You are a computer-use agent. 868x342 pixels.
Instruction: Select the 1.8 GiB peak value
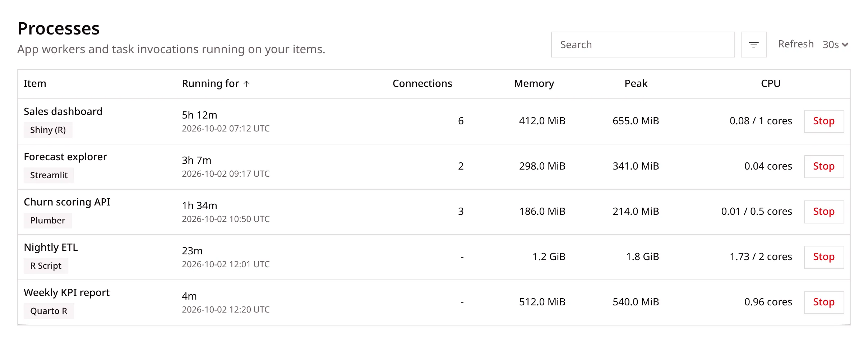pyautogui.click(x=642, y=257)
